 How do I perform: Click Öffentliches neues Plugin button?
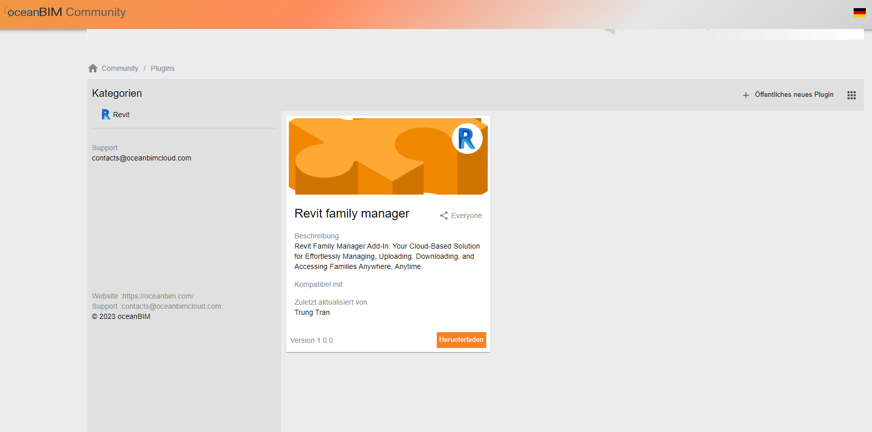(788, 95)
